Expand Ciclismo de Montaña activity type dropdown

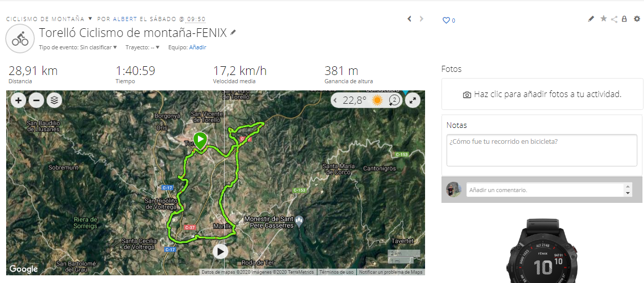(90, 19)
